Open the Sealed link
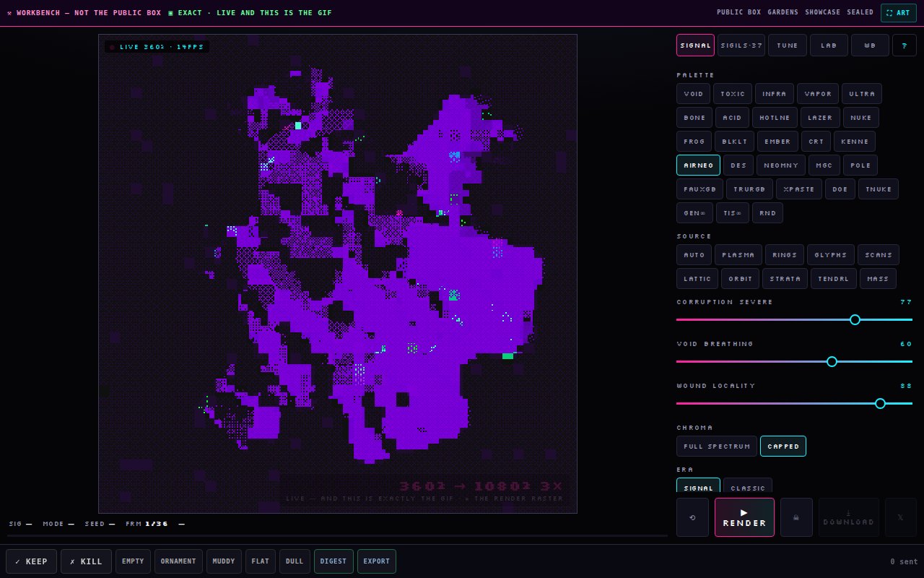 [860, 12]
